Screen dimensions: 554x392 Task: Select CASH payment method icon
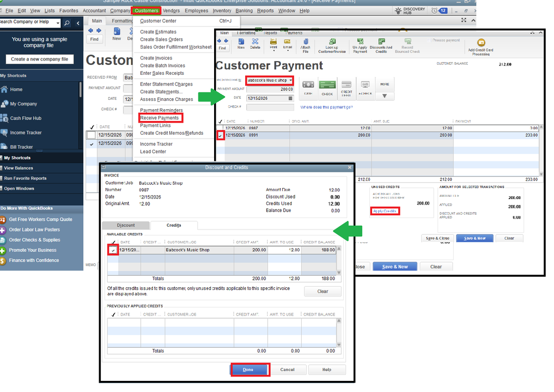pyautogui.click(x=308, y=88)
